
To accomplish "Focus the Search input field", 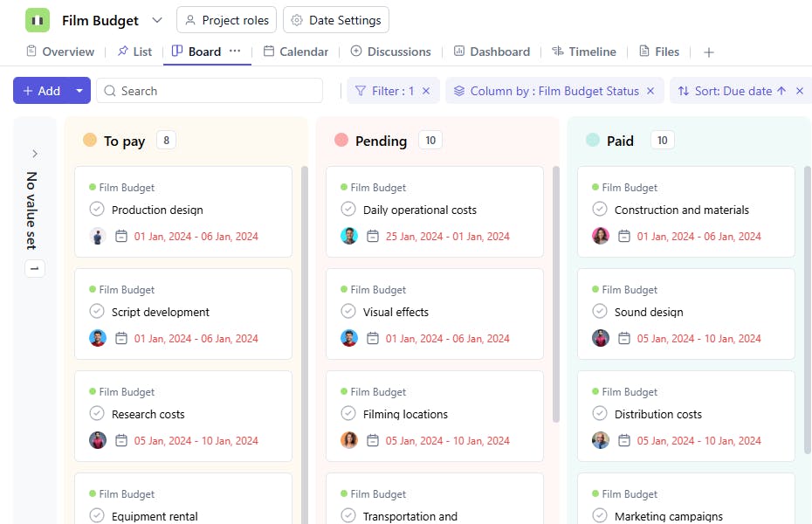I will 210,91.
